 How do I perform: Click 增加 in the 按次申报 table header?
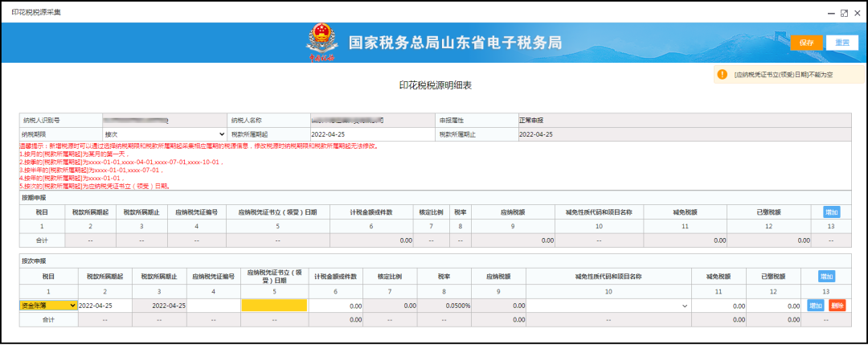826,276
